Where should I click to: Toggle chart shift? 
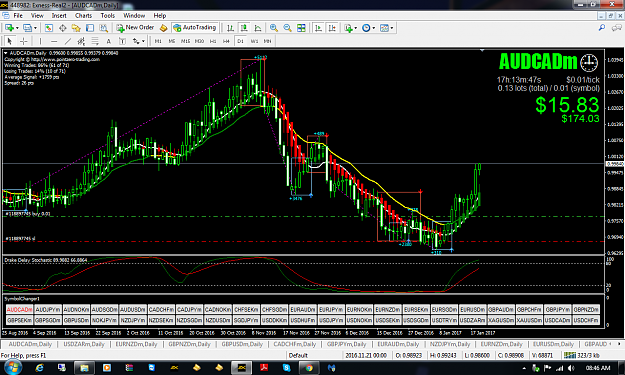click(x=332, y=28)
